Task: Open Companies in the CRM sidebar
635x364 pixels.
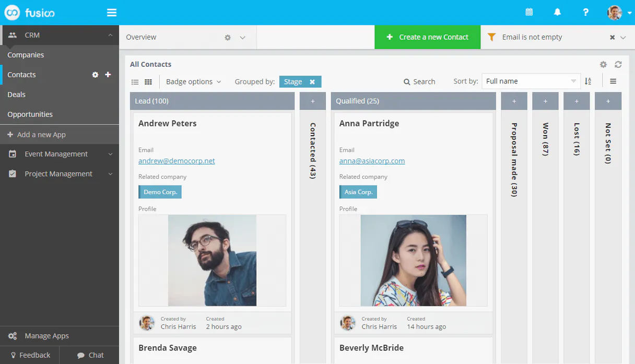Action: coord(26,55)
